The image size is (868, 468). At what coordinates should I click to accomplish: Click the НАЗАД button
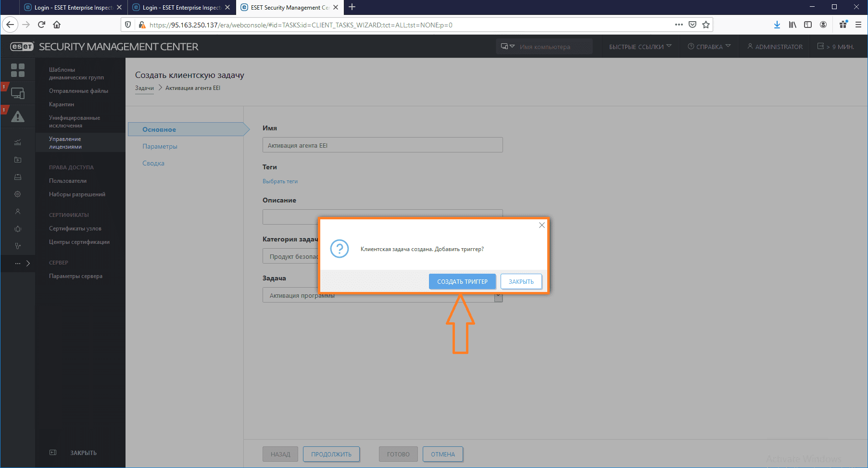(280, 454)
